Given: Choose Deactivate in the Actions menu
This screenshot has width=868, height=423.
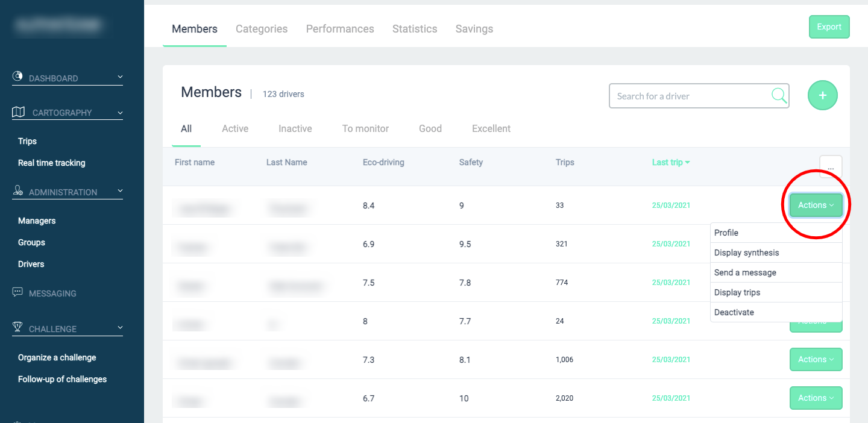Looking at the screenshot, I should [x=734, y=312].
